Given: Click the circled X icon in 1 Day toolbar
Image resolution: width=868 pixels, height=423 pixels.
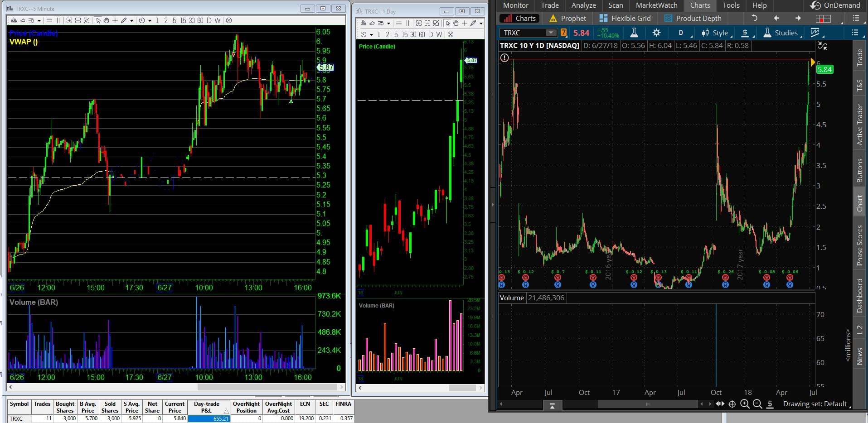Looking at the screenshot, I should [x=451, y=34].
